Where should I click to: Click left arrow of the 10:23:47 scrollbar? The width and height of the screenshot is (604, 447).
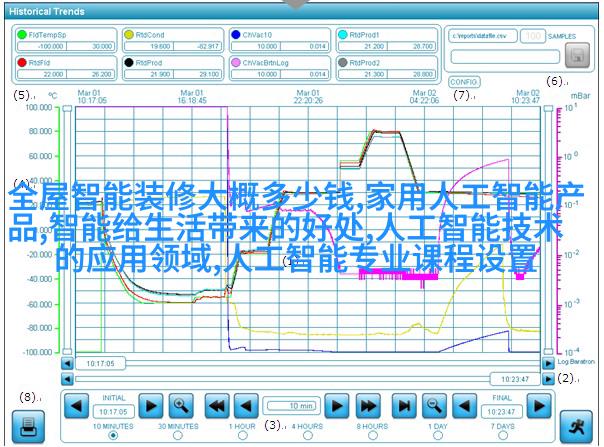[67, 379]
